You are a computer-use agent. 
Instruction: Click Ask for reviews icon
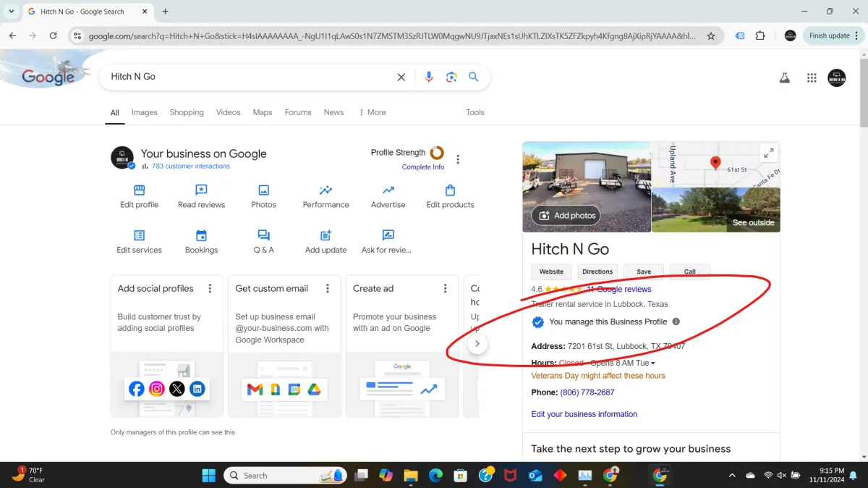(x=388, y=235)
